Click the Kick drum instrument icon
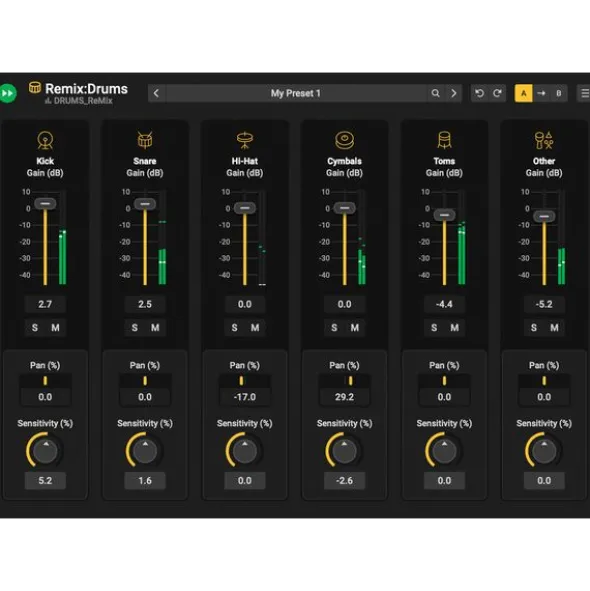Image resolution: width=590 pixels, height=591 pixels. (45, 140)
